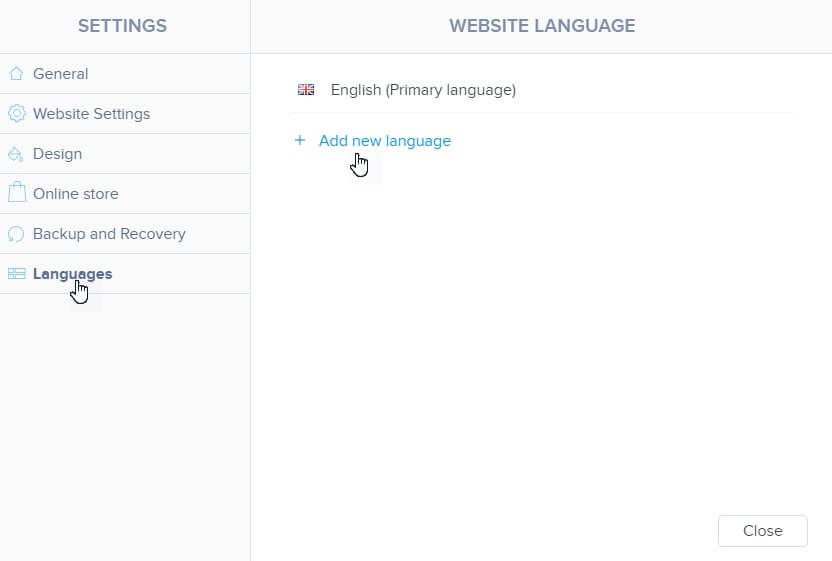Click the Backup and Recovery icon
832x561 pixels.
(x=16, y=234)
